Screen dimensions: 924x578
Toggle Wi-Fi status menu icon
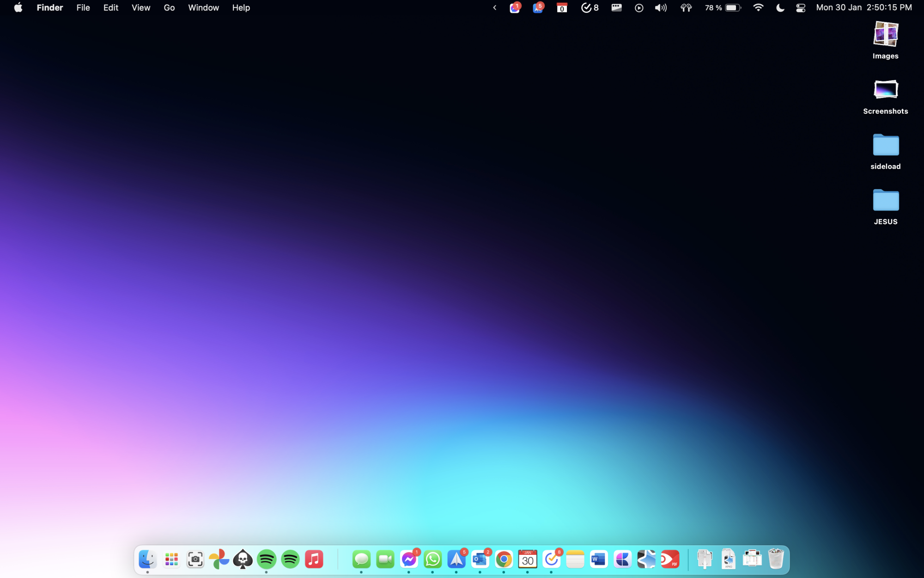[x=758, y=8]
